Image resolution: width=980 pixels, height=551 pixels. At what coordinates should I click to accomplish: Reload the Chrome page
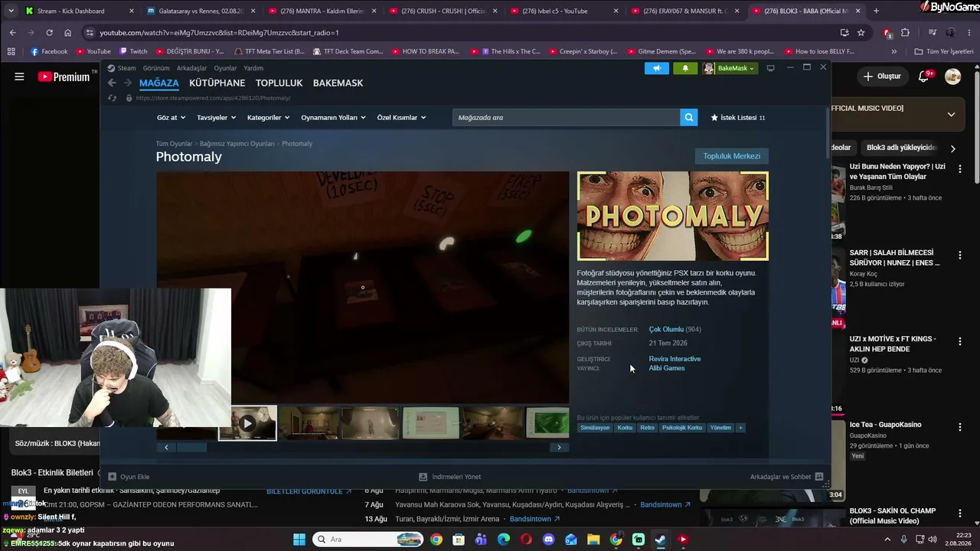pos(49,33)
